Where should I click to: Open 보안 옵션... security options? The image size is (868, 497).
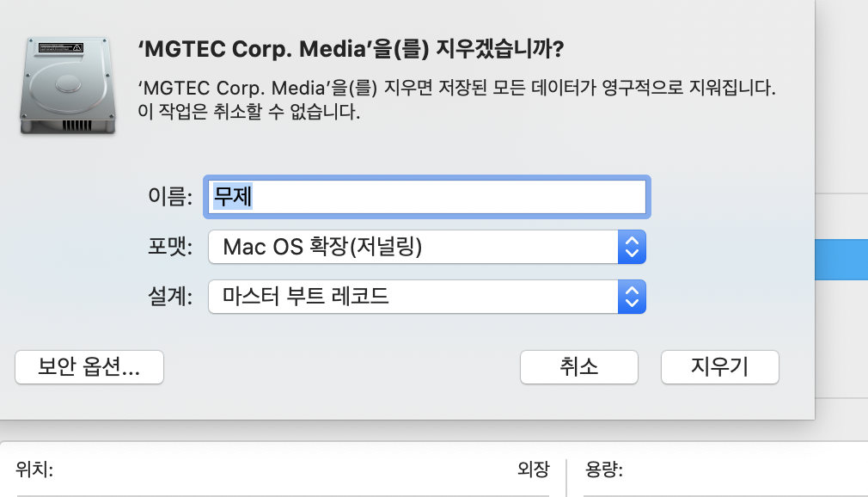(89, 367)
